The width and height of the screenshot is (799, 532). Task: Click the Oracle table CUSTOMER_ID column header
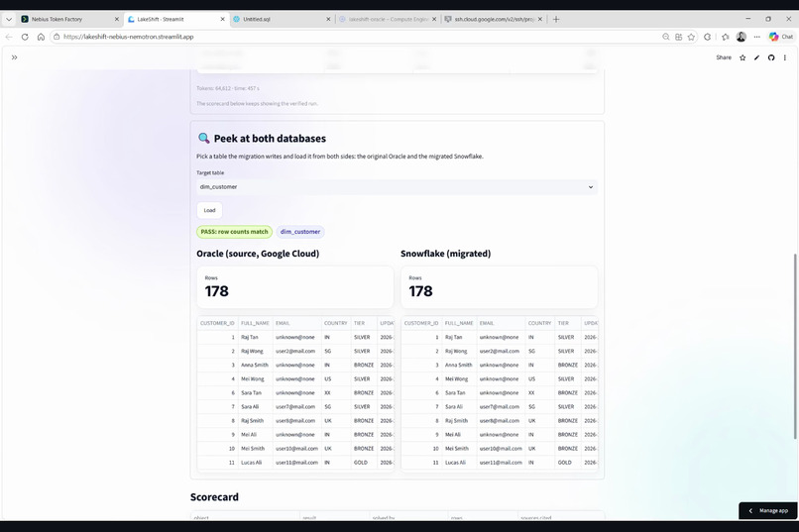(x=217, y=323)
